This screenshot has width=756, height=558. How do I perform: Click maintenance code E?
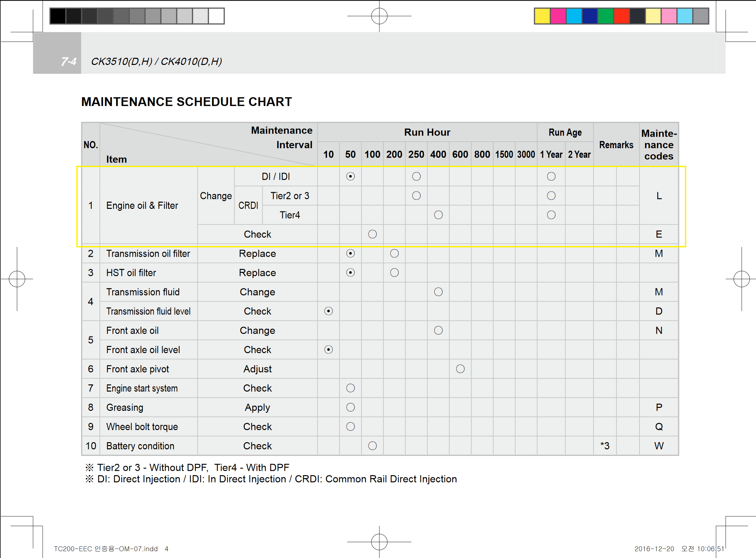point(659,234)
